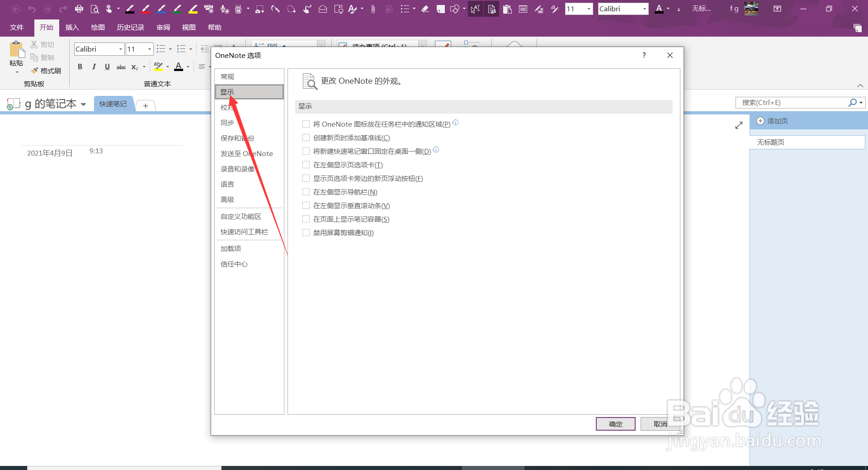
Task: Open the 文件 menu
Action: pyautogui.click(x=17, y=28)
